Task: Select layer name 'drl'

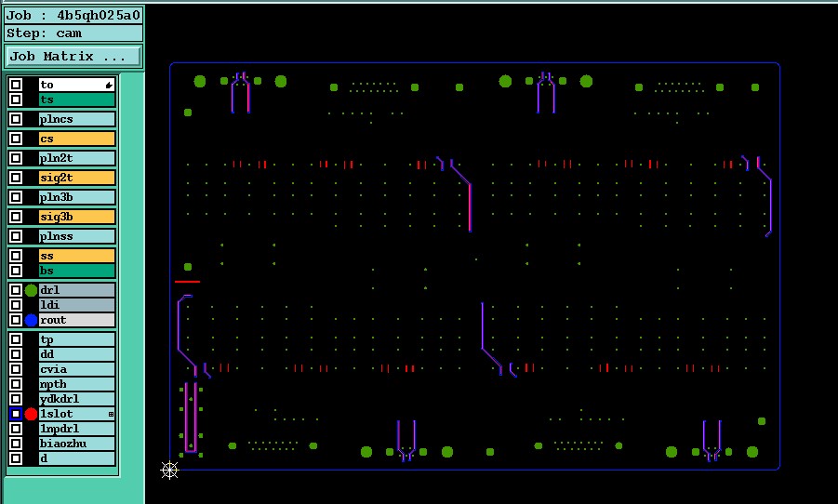Action: point(76,290)
